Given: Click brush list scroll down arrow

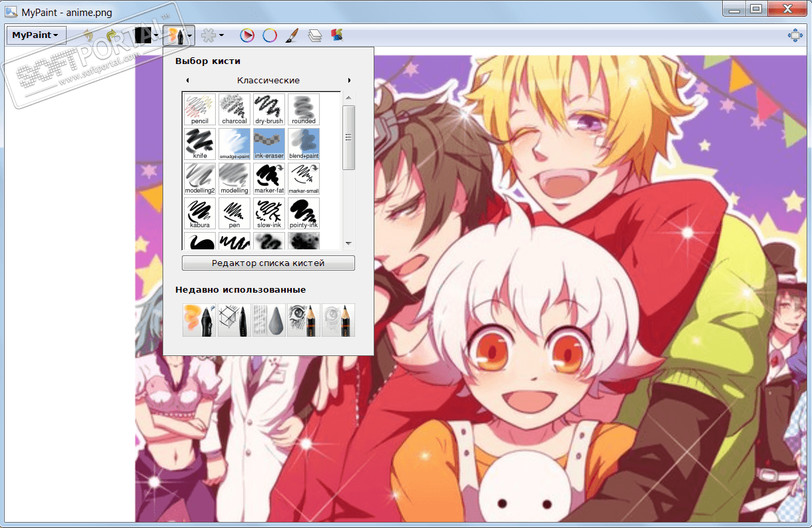Looking at the screenshot, I should [348, 243].
